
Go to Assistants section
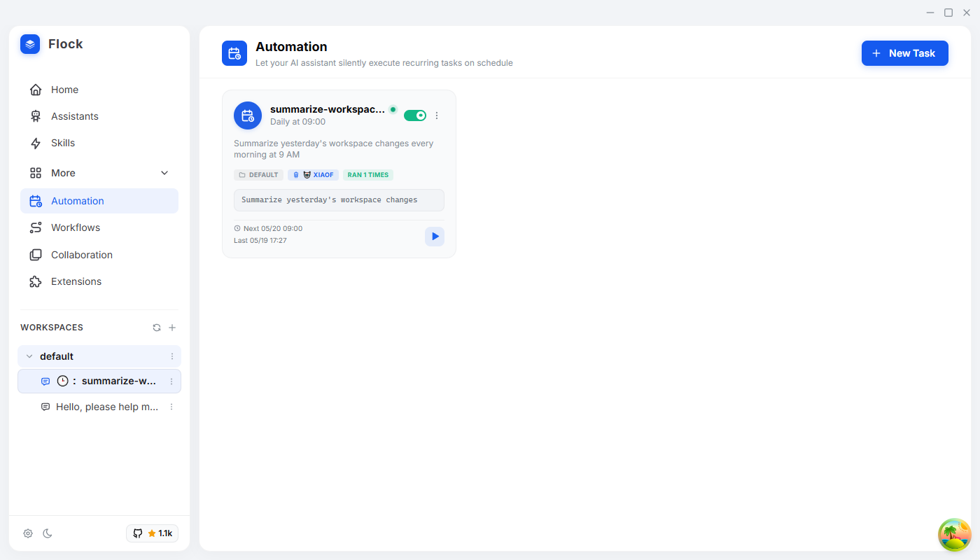99,116
